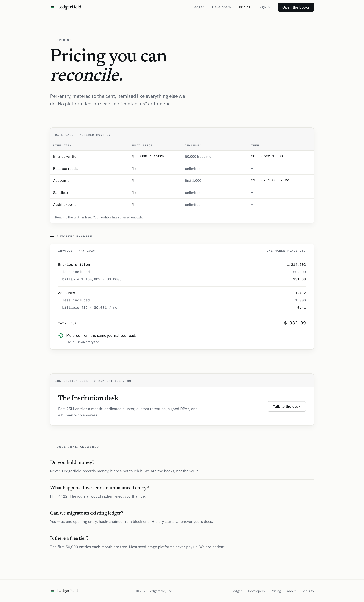364x602 pixels.
Task: Click the 'LINE ITEM' column header
Action: (62, 146)
